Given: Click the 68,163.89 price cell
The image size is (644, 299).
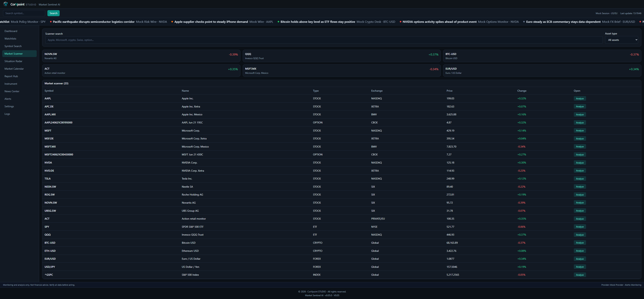Looking at the screenshot, I should (x=452, y=243).
